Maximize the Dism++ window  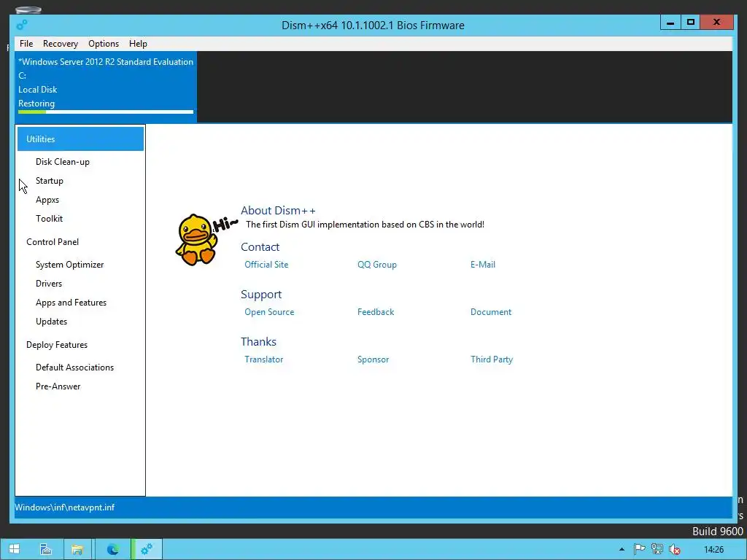pos(691,23)
